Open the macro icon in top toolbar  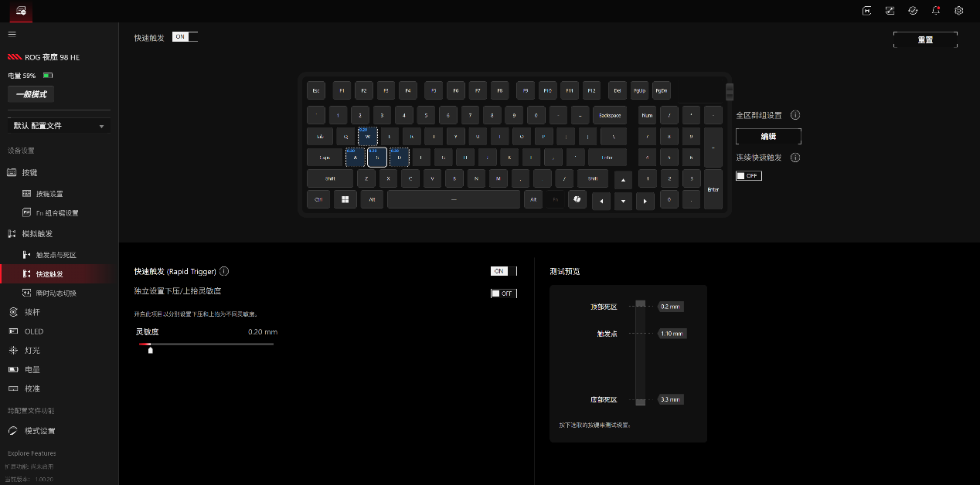point(867,10)
